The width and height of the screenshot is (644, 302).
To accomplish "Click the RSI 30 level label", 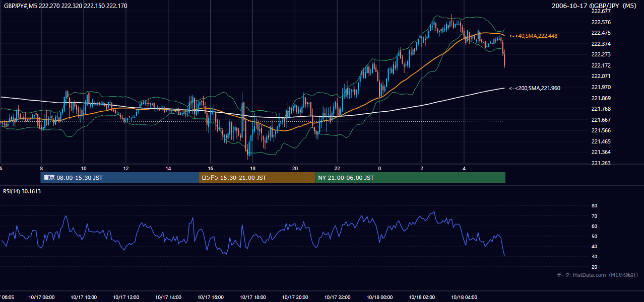I will 594,256.
